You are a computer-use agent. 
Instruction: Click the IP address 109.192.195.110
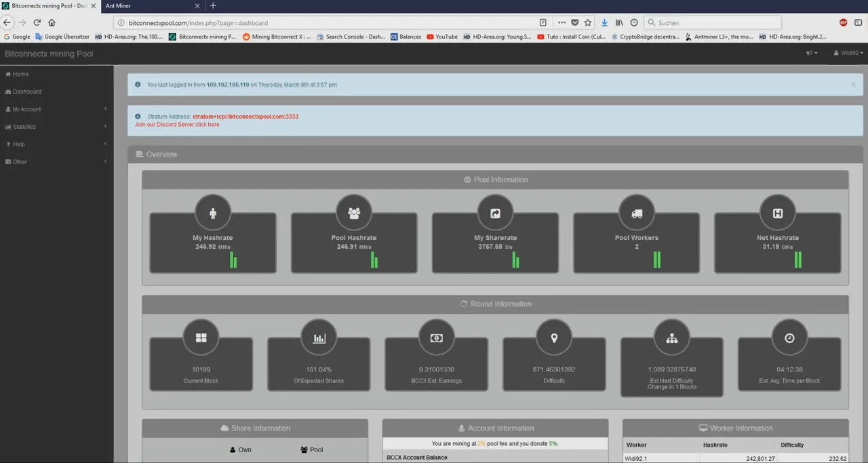[228, 85]
